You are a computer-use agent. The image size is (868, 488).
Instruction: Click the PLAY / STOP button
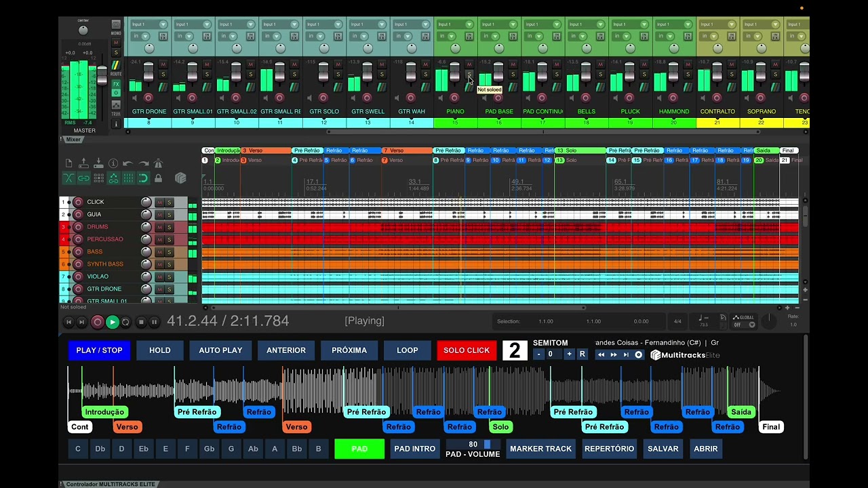click(100, 350)
